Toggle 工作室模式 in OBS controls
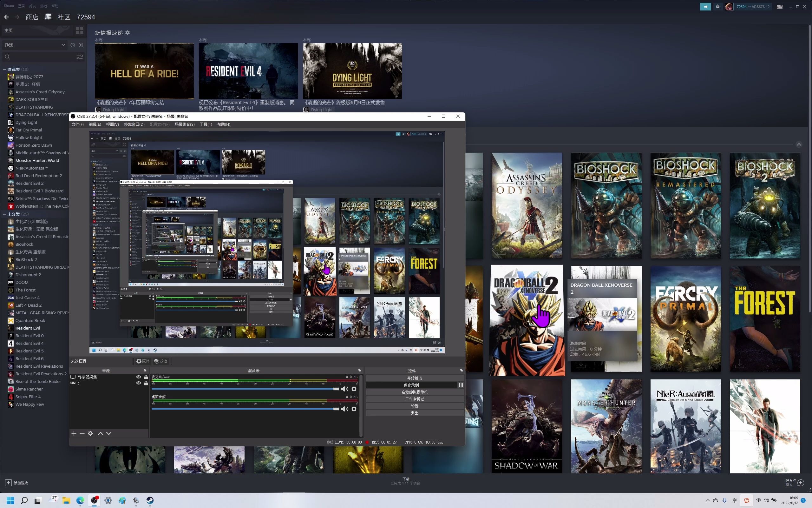 (x=415, y=399)
